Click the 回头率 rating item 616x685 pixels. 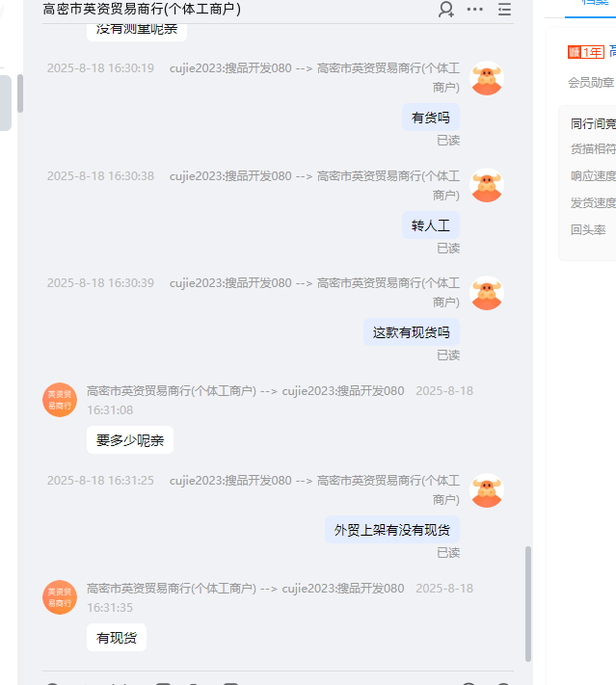pyautogui.click(x=588, y=230)
